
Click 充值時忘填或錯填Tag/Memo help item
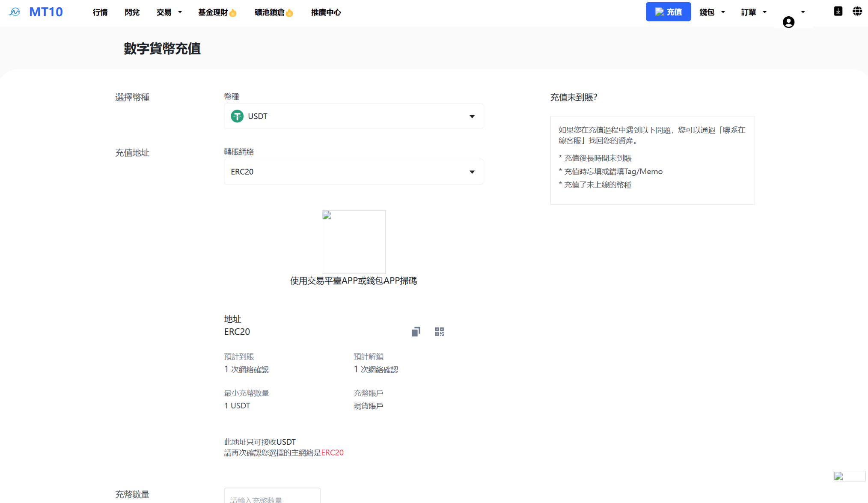point(610,172)
